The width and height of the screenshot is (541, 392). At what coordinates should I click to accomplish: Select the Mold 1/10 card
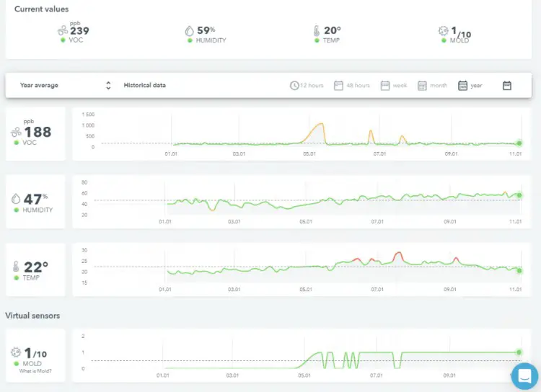[35, 355]
